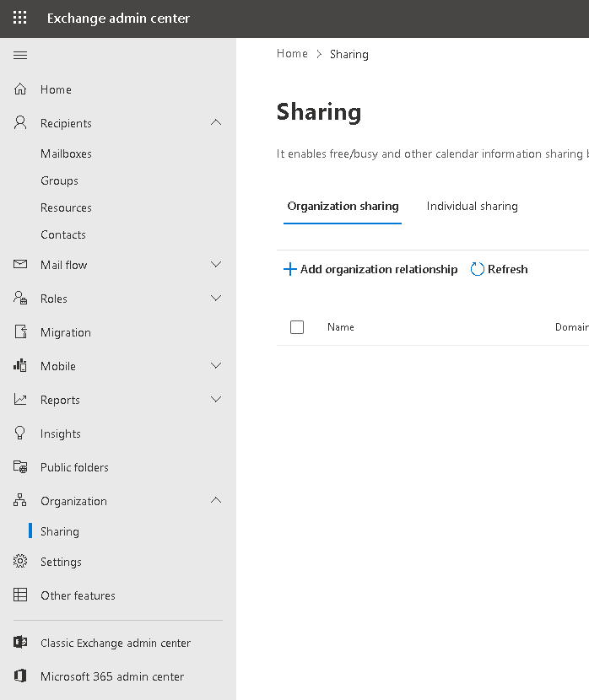This screenshot has height=700, width=589.
Task: Click the Migration icon in sidebar
Action: pos(19,331)
